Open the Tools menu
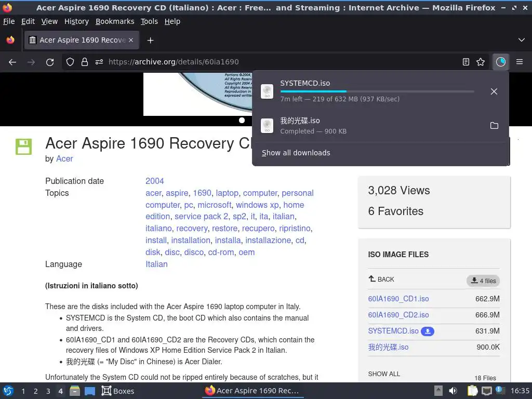532x399 pixels. point(149,21)
